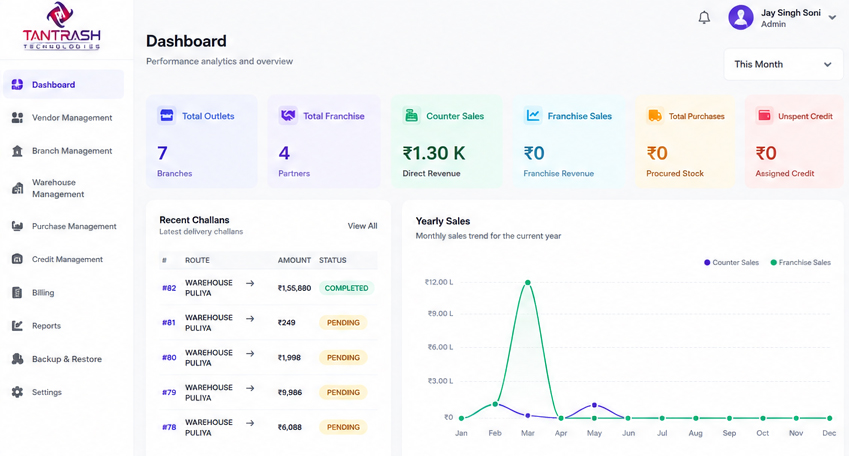The width and height of the screenshot is (849, 456).
Task: Click the Credit Management icon
Action: tap(17, 259)
